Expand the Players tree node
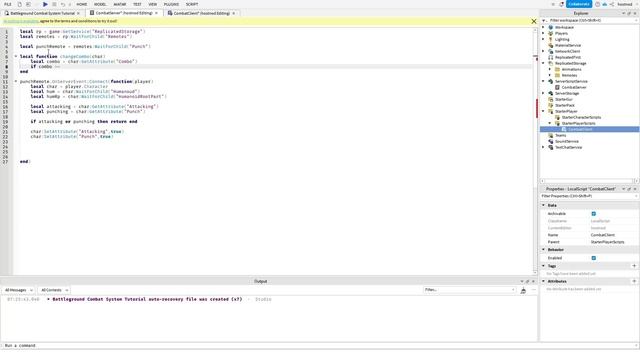 (543, 33)
